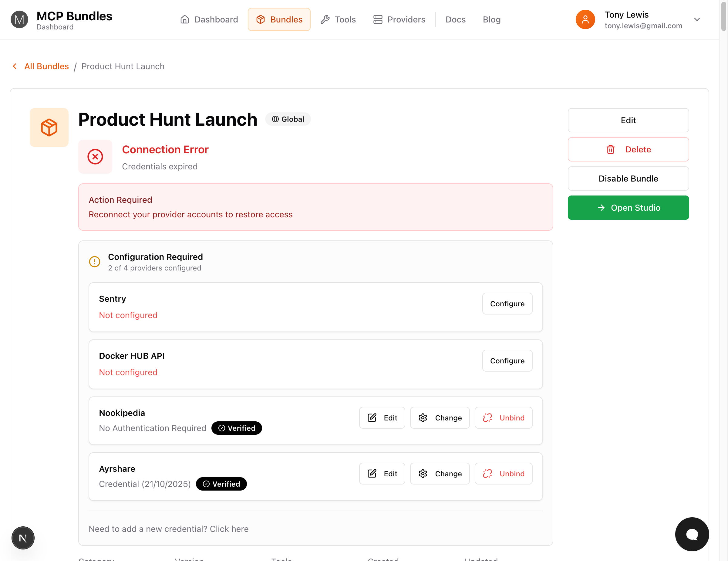Open the Blog page from navigation
Viewport: 728px width, 561px height.
(491, 19)
